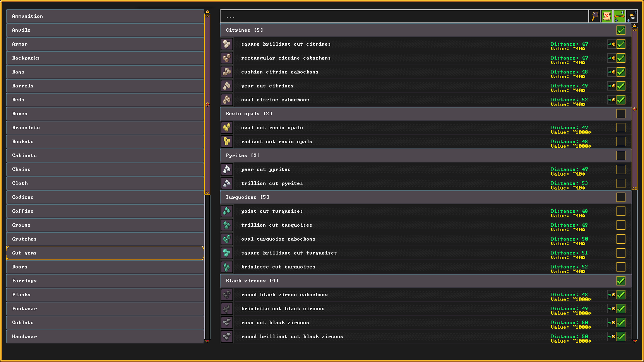Open the Earrings category
This screenshot has width=644, height=362.
click(x=105, y=281)
